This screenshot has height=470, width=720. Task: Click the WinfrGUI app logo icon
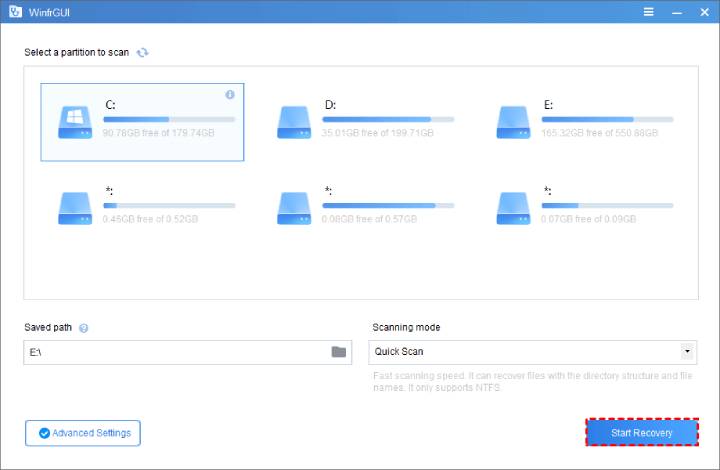(15, 11)
